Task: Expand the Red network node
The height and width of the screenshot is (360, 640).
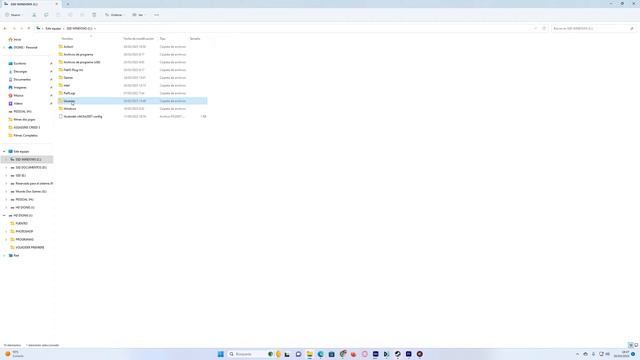Action: click(4, 256)
